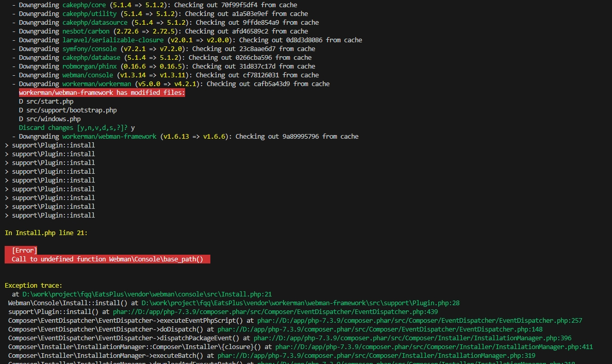Viewport: 612px width, 364px height.
Task: Open the Plugin.php:28 file path link
Action: [301, 303]
